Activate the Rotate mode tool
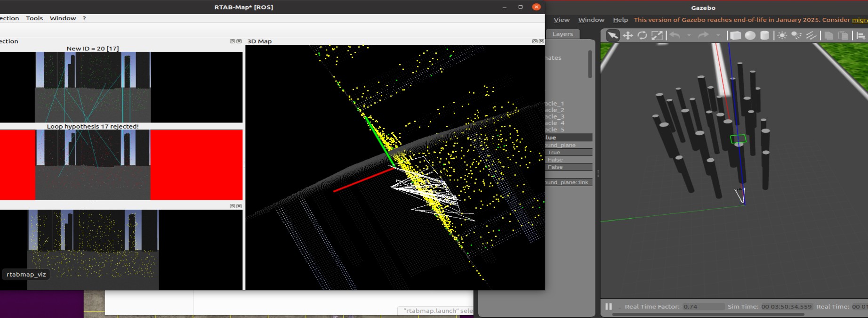Image resolution: width=868 pixels, height=318 pixels. coord(642,35)
